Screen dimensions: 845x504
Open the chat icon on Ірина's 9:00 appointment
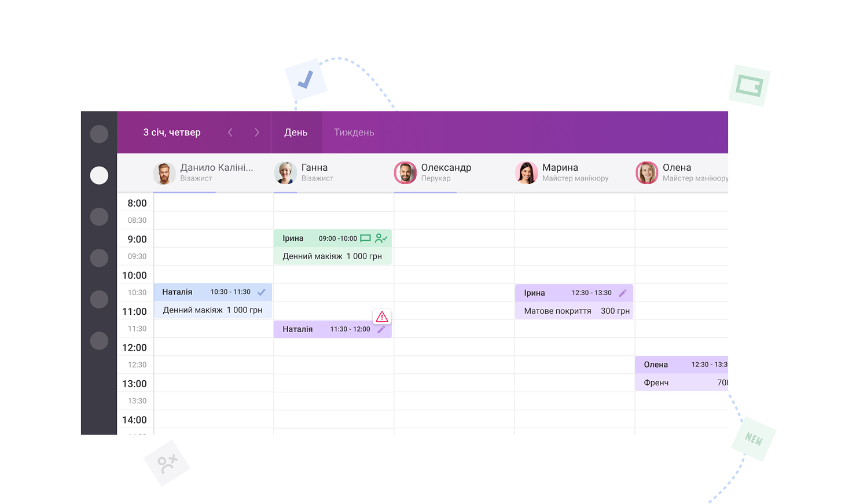tap(366, 238)
